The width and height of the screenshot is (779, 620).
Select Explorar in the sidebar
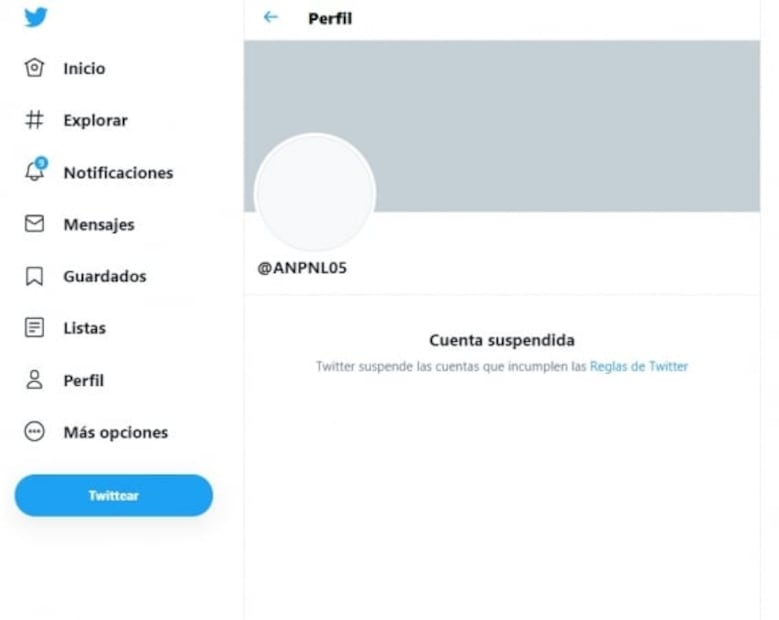click(x=95, y=120)
